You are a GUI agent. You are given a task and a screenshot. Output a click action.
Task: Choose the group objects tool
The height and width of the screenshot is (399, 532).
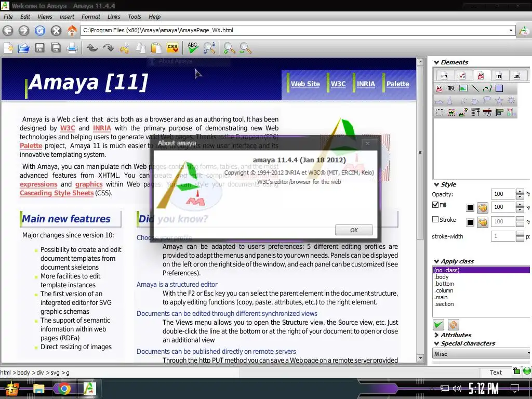451,112
